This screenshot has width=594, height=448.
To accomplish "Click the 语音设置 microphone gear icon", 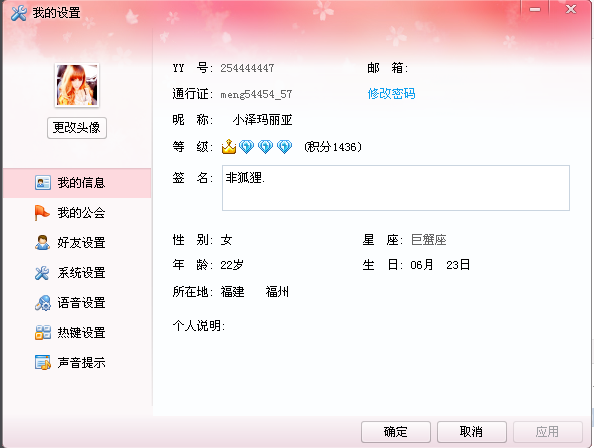I will pos(42,303).
